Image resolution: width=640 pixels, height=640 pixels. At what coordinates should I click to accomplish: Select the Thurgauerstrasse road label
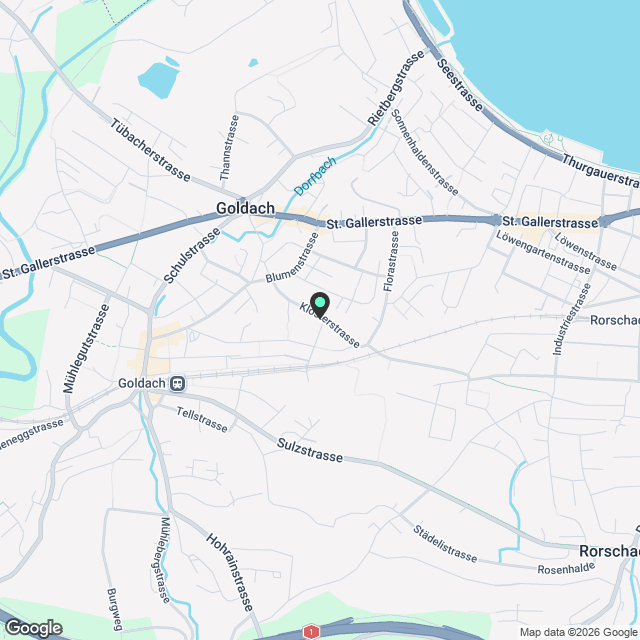600,170
